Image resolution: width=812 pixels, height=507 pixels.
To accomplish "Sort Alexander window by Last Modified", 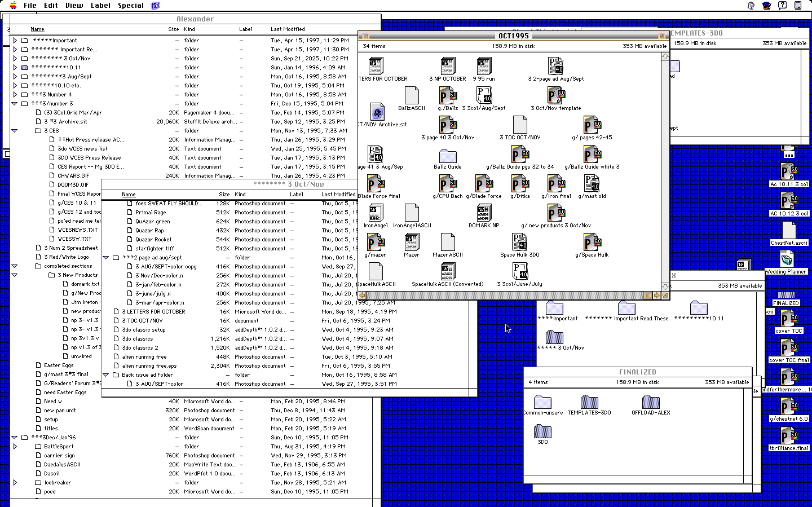I will pyautogui.click(x=288, y=29).
